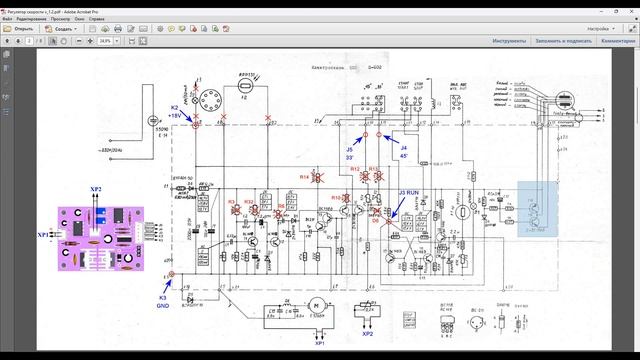Open the Инструменты panel
The height and width of the screenshot is (360, 640).
tap(509, 41)
